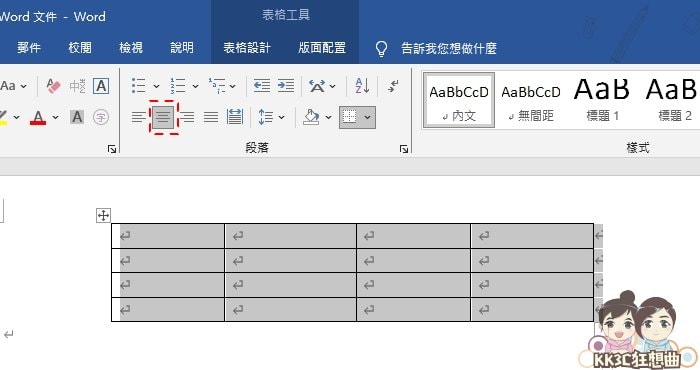Apply Character Border icon
The height and width of the screenshot is (370, 700).
coord(101,86)
